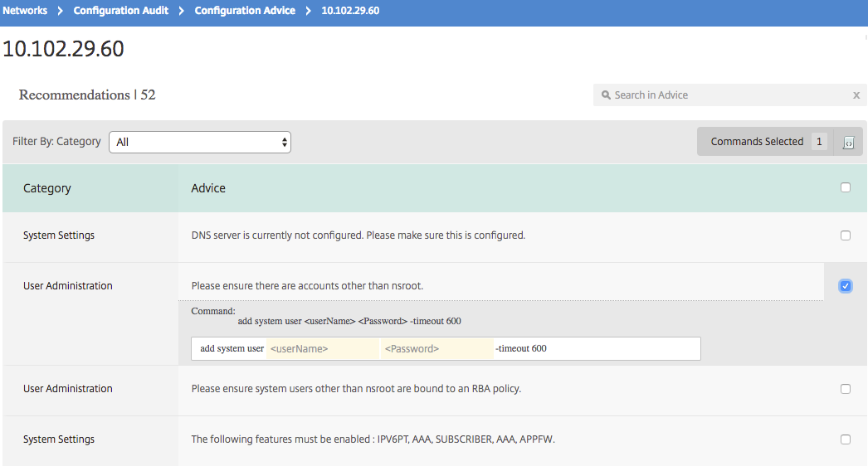This screenshot has width=868, height=466.
Task: Check the RBA policy advice checkbox
Action: [x=846, y=389]
